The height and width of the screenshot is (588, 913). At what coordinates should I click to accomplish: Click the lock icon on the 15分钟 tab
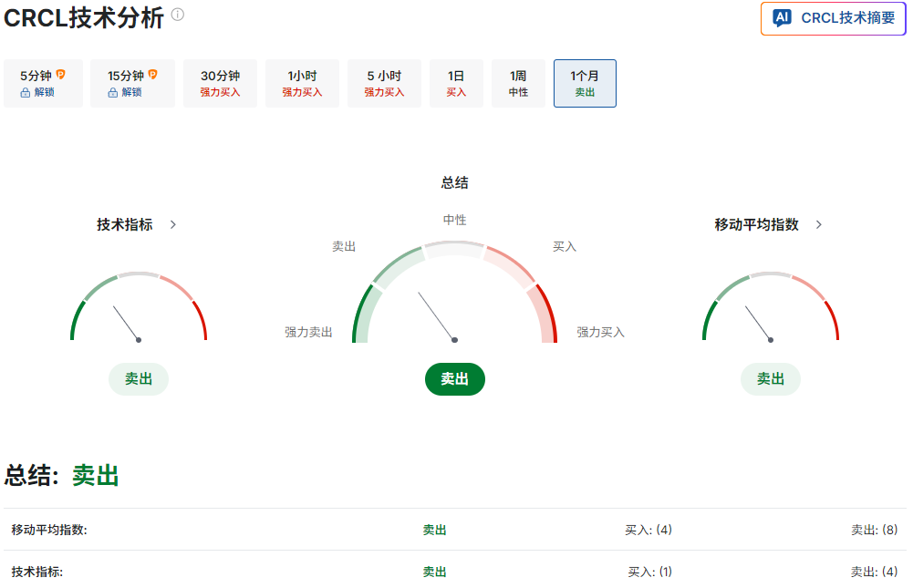click(x=112, y=92)
